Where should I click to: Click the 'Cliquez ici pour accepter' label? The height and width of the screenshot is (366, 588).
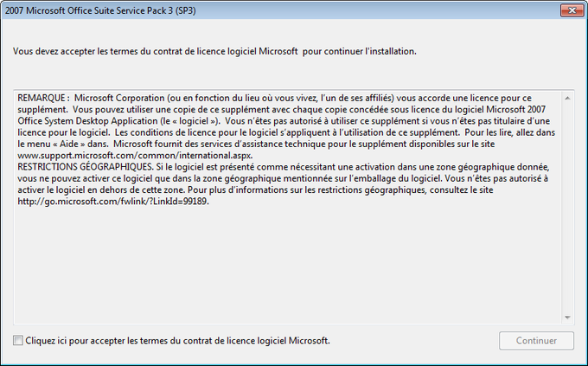[x=178, y=340]
